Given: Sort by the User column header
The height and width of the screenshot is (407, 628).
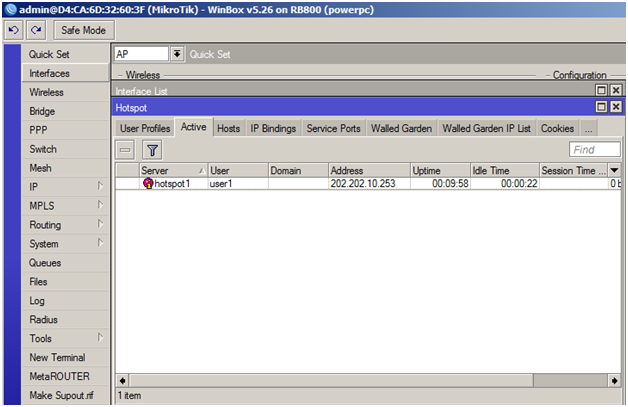Looking at the screenshot, I should (238, 171).
